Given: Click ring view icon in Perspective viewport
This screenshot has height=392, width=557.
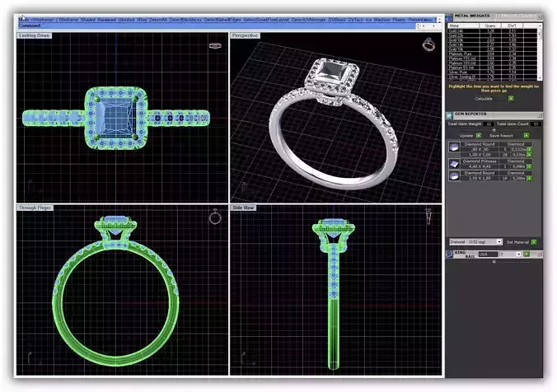Looking at the screenshot, I should tap(428, 44).
